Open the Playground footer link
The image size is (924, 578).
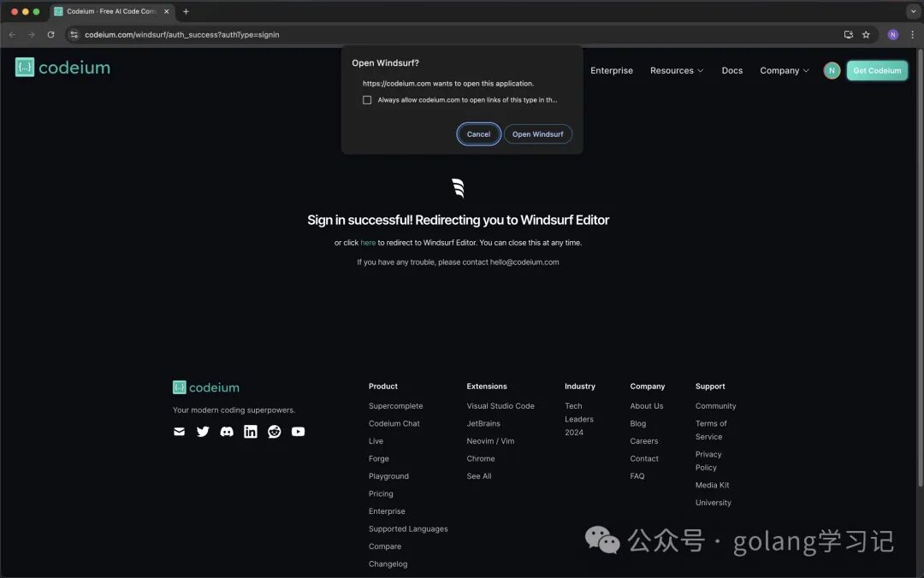point(388,476)
